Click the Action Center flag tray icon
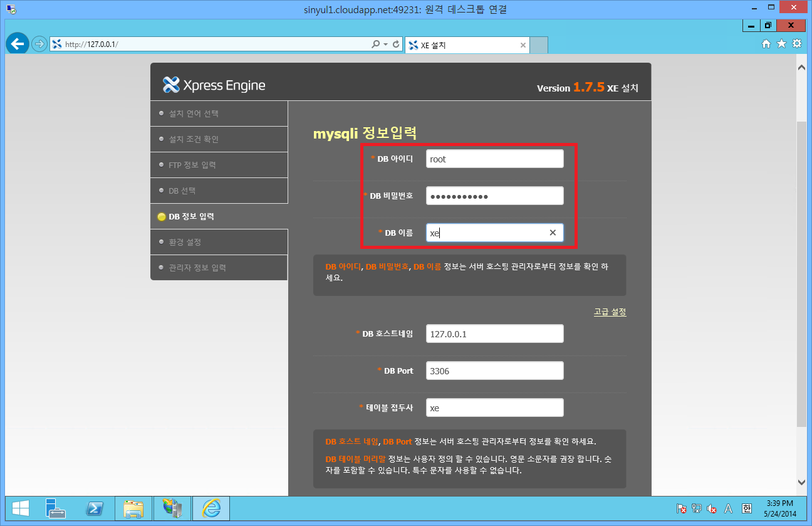The height and width of the screenshot is (526, 812). point(682,508)
